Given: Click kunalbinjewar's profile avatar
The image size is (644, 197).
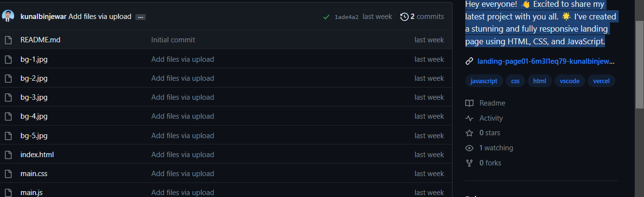Looking at the screenshot, I should pyautogui.click(x=8, y=17).
